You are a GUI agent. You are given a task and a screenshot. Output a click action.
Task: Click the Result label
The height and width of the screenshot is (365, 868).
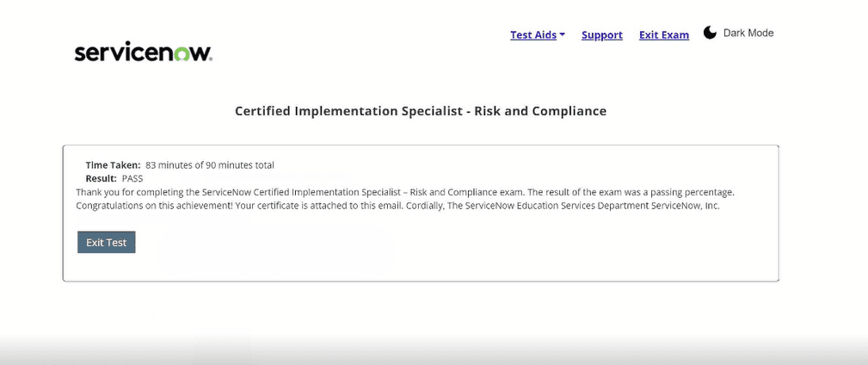click(x=101, y=178)
